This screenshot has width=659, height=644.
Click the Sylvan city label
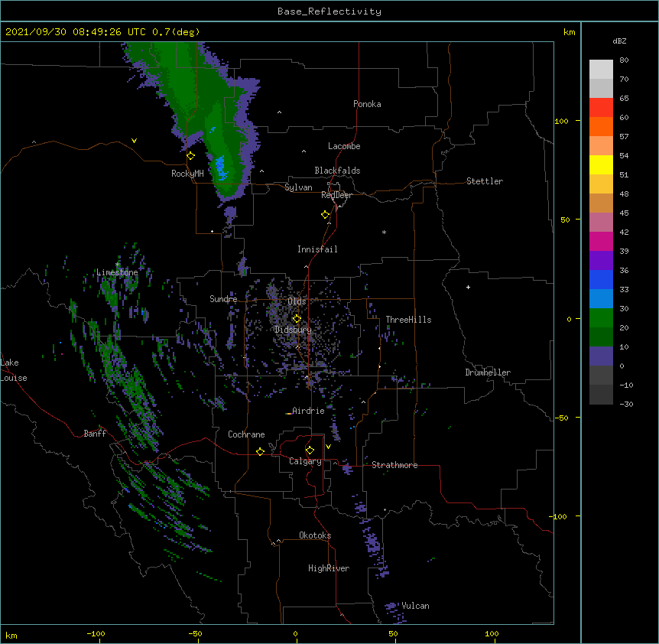click(298, 187)
